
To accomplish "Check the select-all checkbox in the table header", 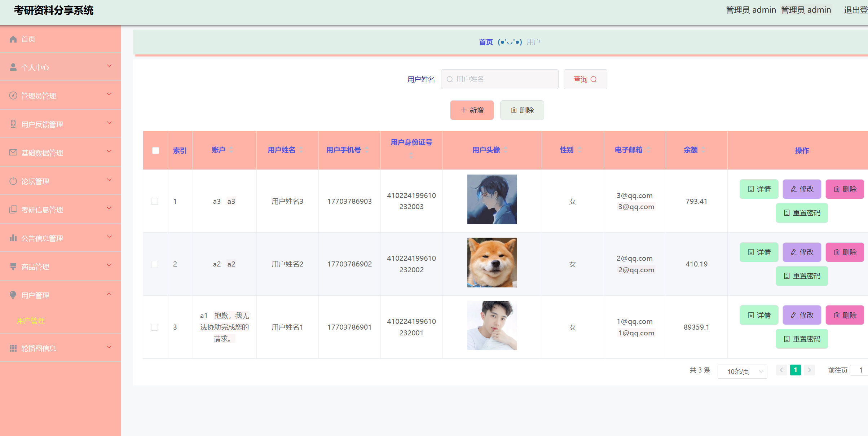I will click(155, 150).
